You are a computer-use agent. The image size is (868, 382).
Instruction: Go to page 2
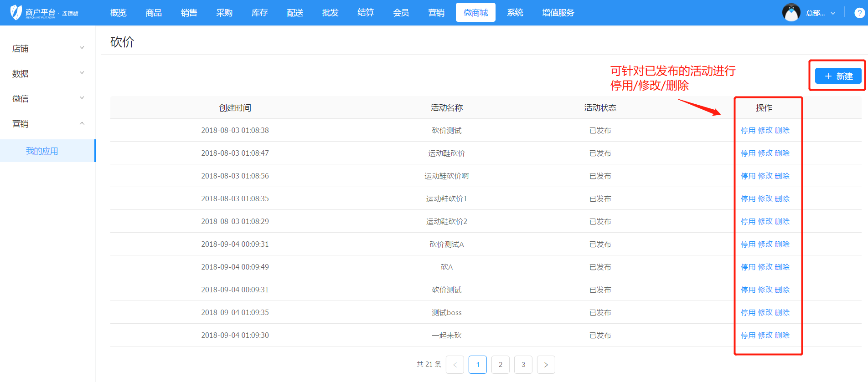click(x=500, y=365)
